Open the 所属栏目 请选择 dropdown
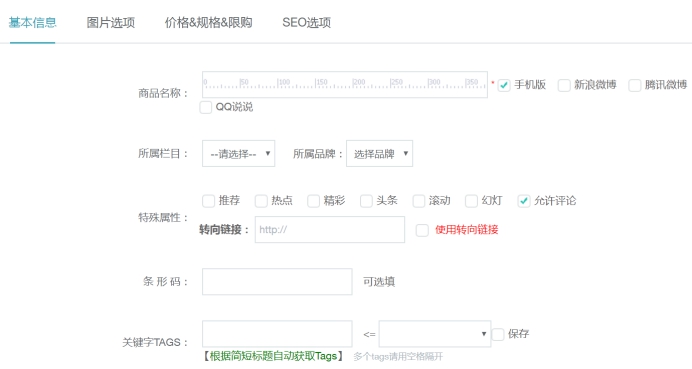This screenshot has height=369, width=692. point(238,154)
